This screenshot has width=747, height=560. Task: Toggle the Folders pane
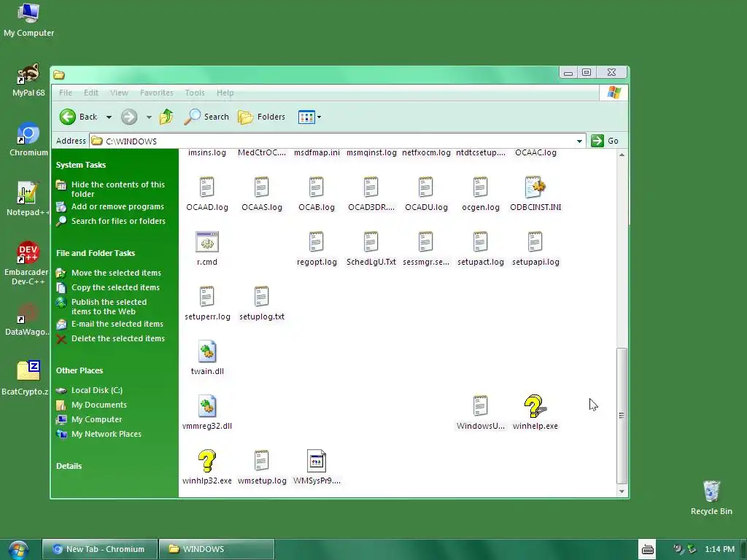tap(261, 117)
